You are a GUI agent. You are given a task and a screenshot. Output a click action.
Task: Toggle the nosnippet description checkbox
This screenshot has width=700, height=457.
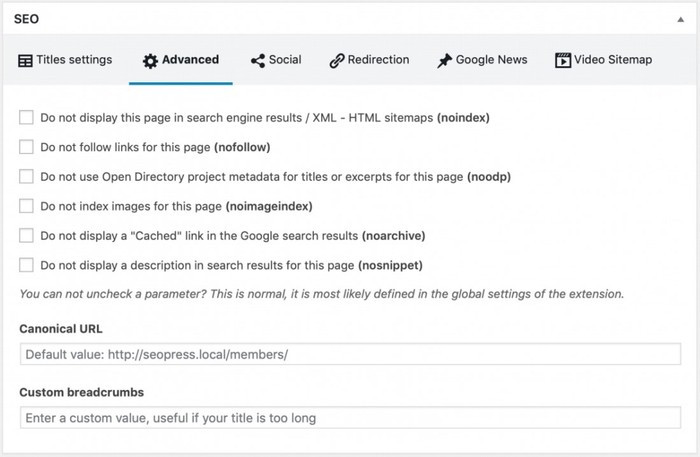[26, 265]
